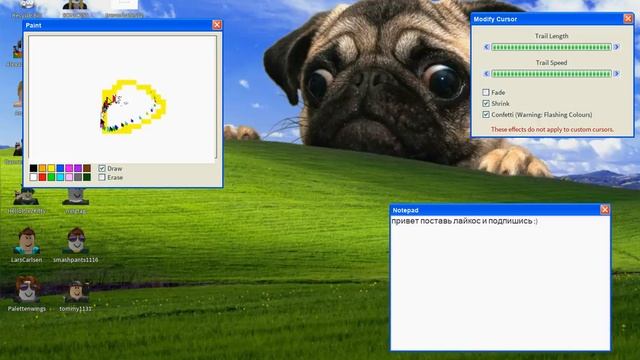
Task: Close the Notepad window
Action: tap(604, 210)
